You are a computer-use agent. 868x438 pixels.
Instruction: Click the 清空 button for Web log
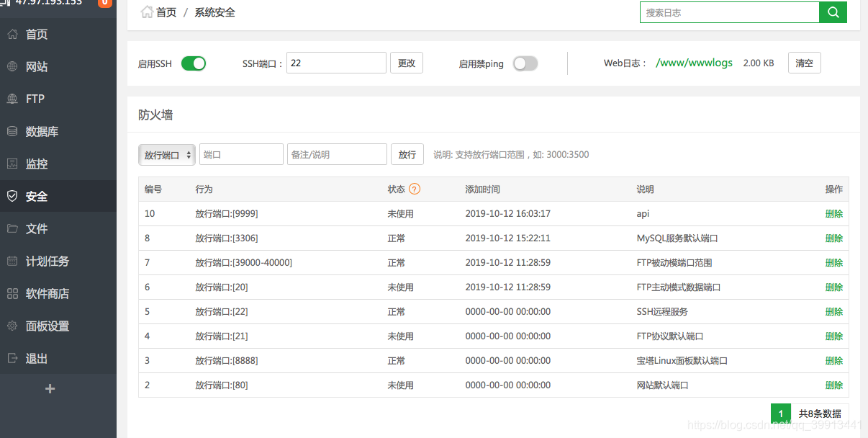click(x=805, y=63)
